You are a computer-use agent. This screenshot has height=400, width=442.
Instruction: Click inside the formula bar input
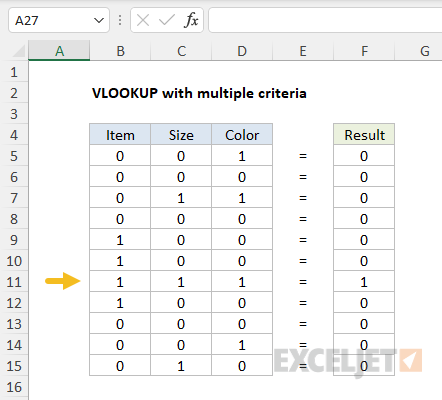325,20
